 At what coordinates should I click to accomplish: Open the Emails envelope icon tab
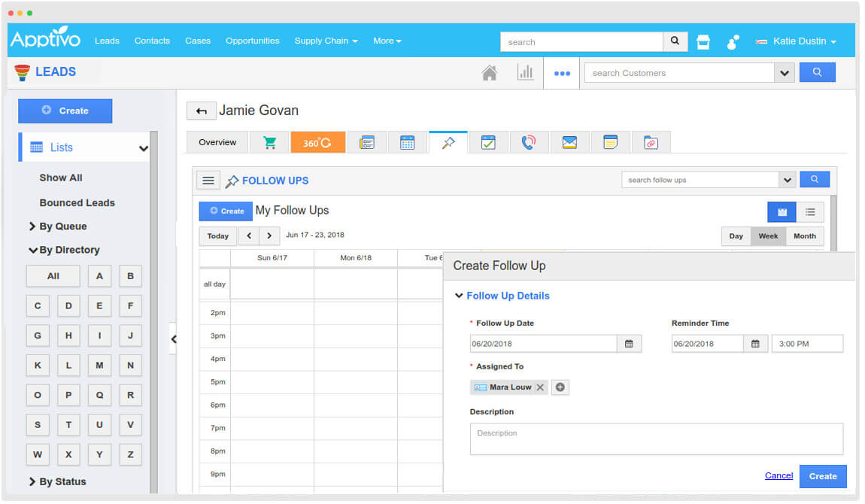[x=570, y=141]
